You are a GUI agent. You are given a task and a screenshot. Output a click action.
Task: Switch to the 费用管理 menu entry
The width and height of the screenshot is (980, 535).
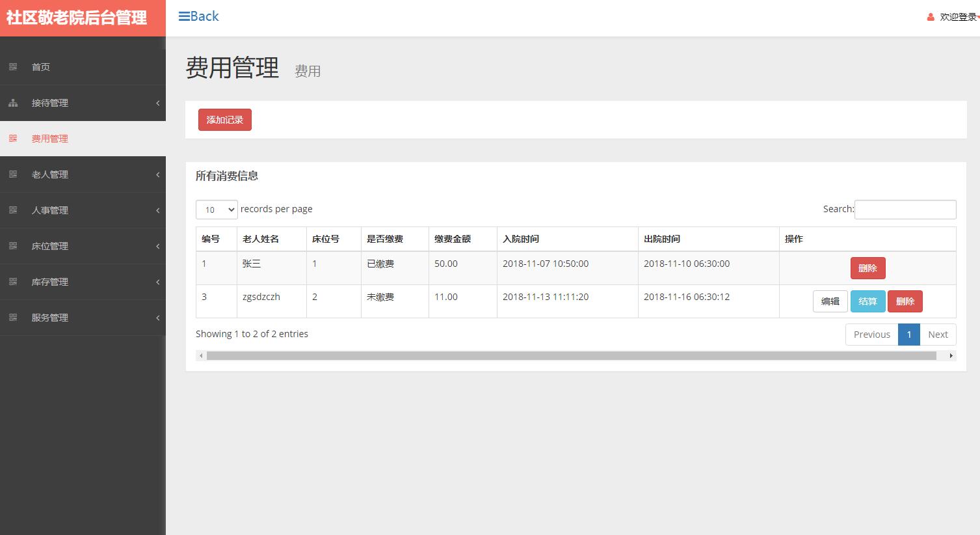point(49,138)
